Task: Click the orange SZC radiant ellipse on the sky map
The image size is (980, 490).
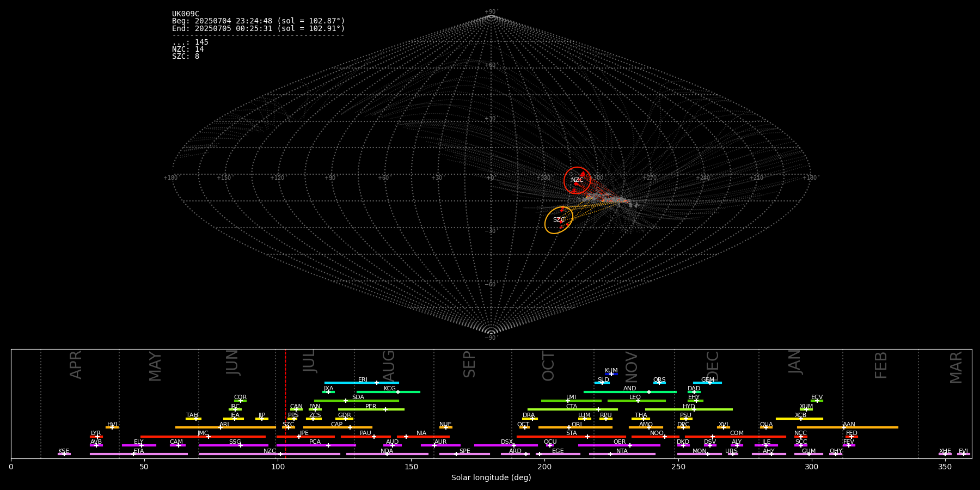Action: pyautogui.click(x=559, y=220)
